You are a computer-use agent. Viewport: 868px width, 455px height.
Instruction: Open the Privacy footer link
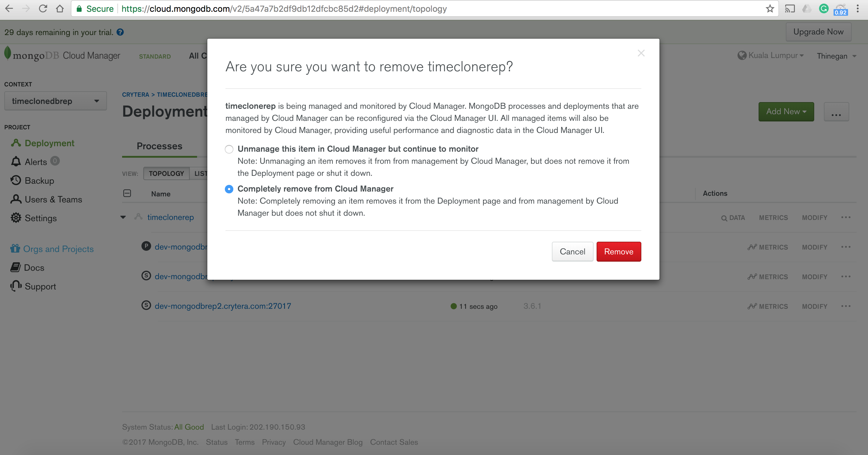274,442
